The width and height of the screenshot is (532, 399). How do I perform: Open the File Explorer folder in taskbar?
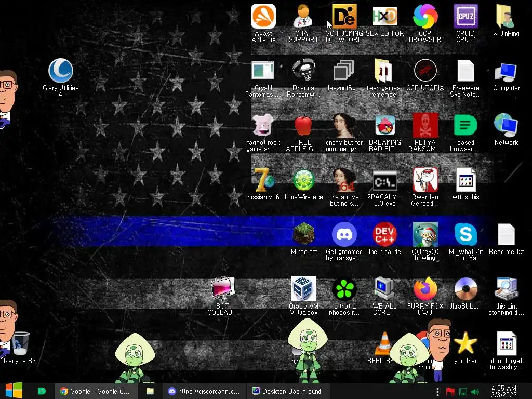pos(150,391)
